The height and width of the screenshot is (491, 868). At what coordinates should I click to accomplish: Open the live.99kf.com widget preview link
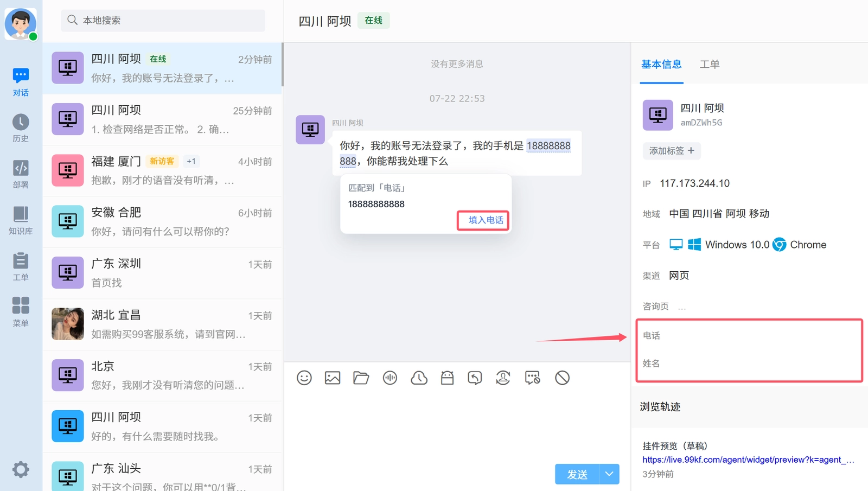tap(748, 460)
